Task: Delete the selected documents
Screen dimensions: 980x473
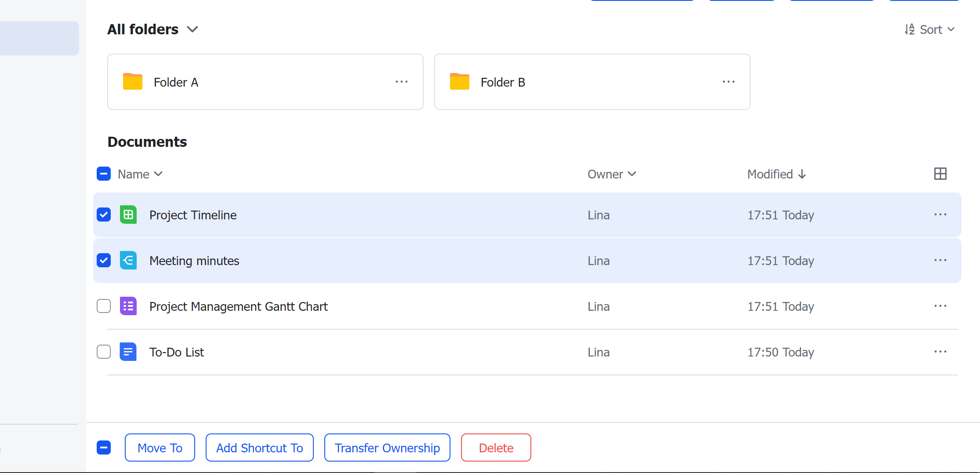Action: click(x=496, y=448)
